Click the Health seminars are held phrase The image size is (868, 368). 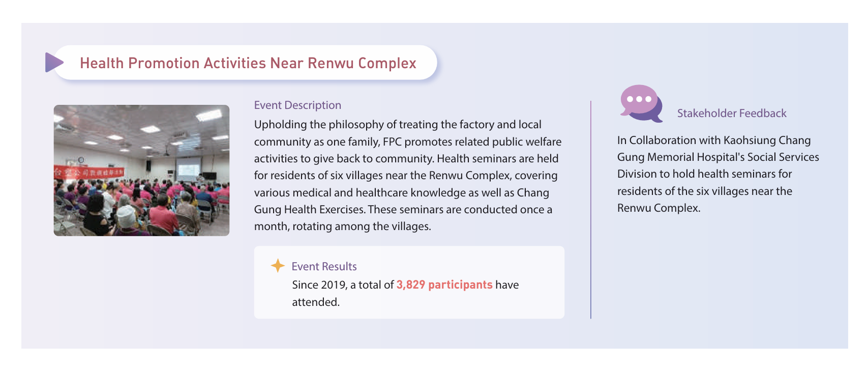coord(497,159)
